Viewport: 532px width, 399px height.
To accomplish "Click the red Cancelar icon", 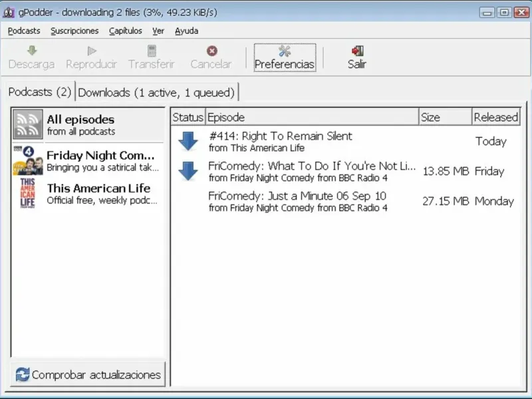I will point(211,51).
